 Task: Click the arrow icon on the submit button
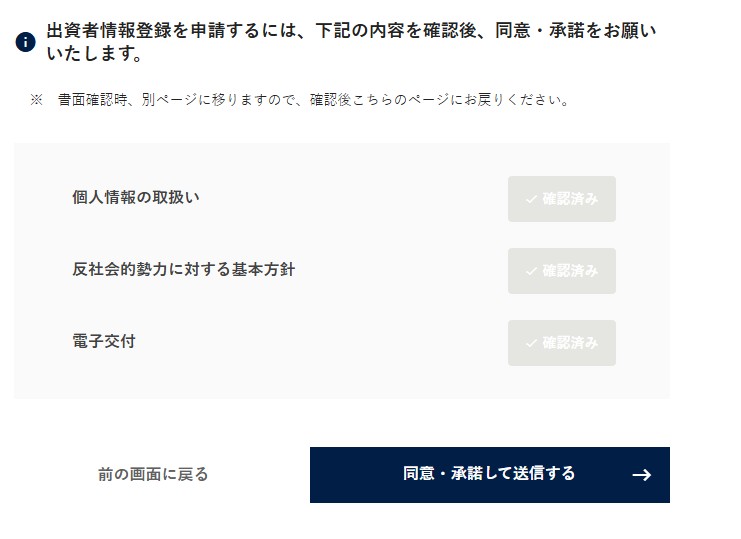[642, 475]
